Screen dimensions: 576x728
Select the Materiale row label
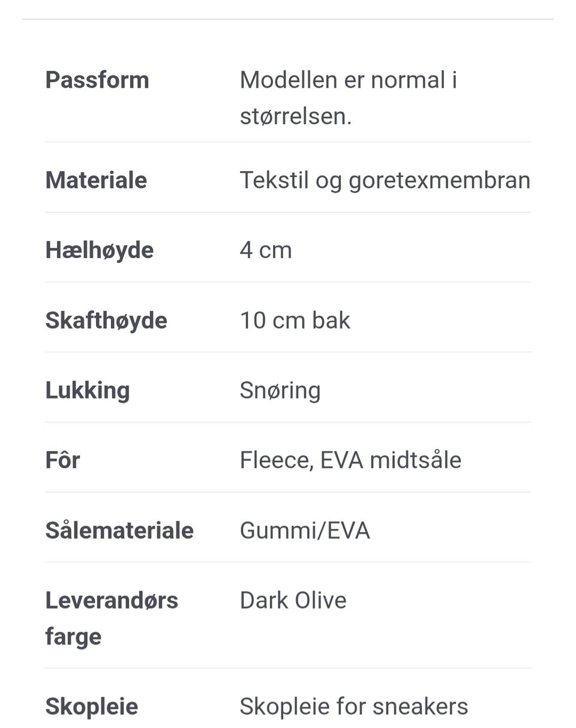(x=96, y=180)
